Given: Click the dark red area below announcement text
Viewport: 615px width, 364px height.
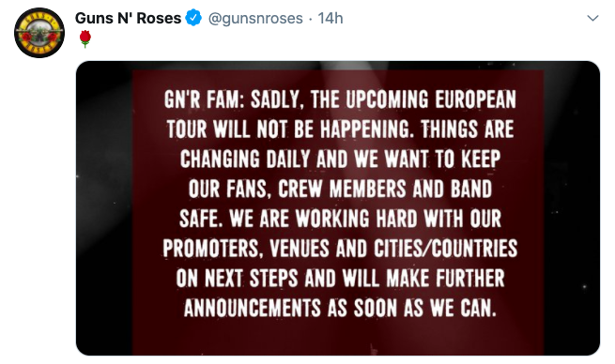Looking at the screenshot, I should click(x=338, y=337).
